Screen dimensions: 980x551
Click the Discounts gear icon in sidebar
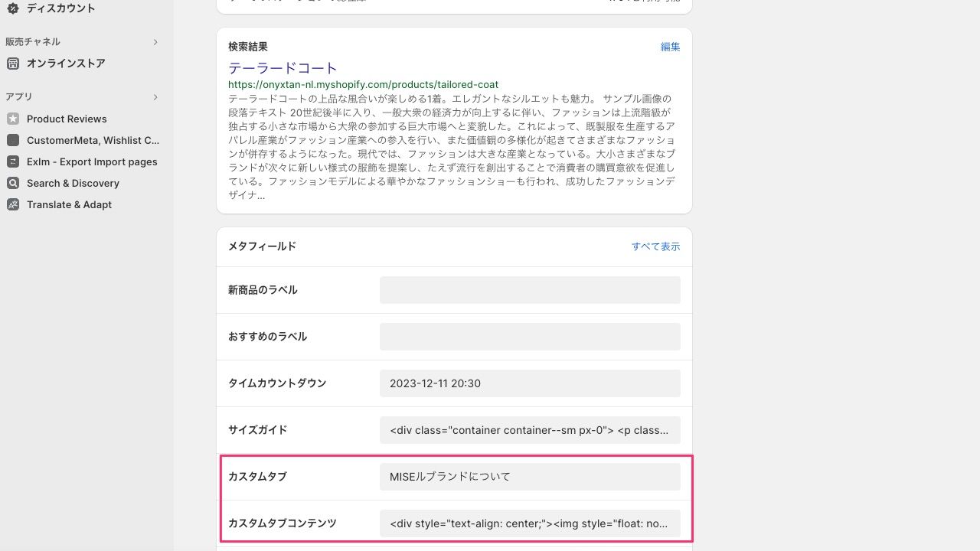click(x=12, y=8)
